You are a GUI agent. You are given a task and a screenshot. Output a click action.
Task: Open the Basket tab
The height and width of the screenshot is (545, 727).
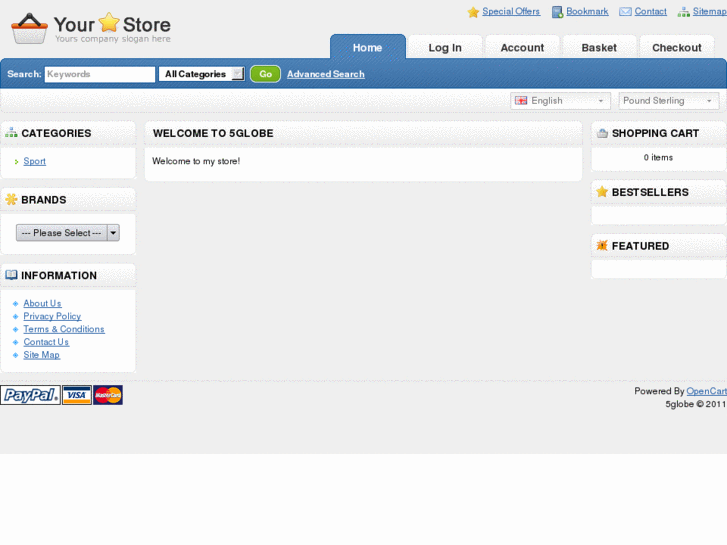point(599,47)
